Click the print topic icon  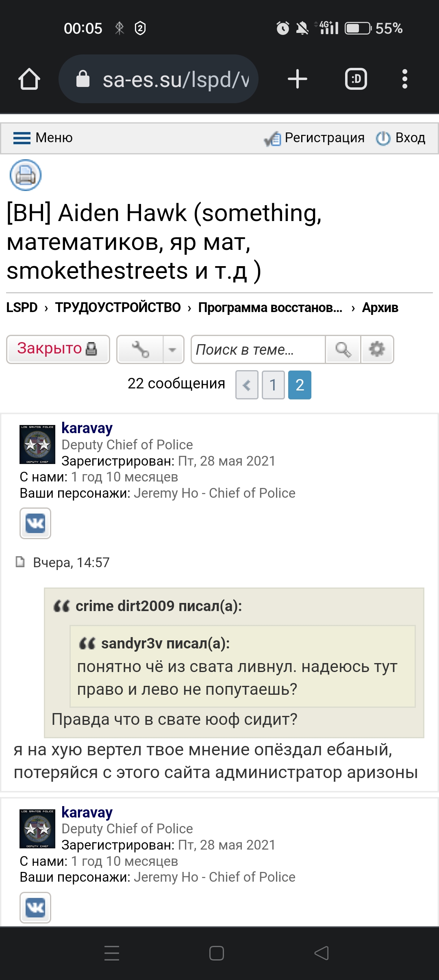click(26, 175)
